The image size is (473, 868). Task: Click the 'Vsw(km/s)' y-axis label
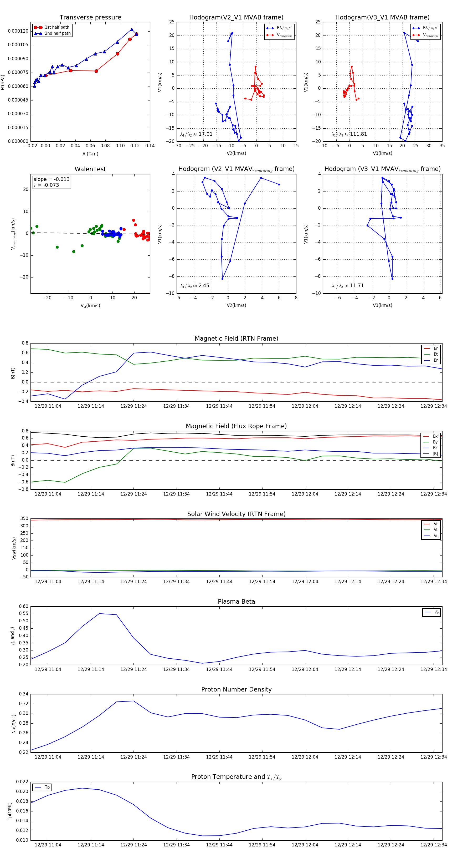coord(14,548)
